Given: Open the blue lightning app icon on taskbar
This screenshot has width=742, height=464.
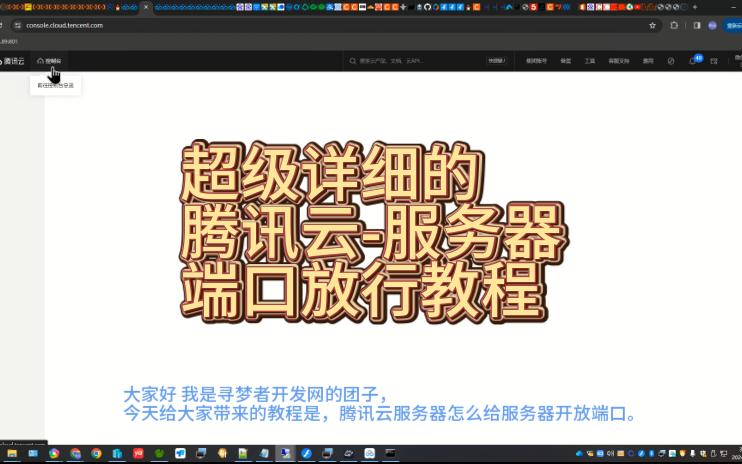Looking at the screenshot, I should coord(306,454).
